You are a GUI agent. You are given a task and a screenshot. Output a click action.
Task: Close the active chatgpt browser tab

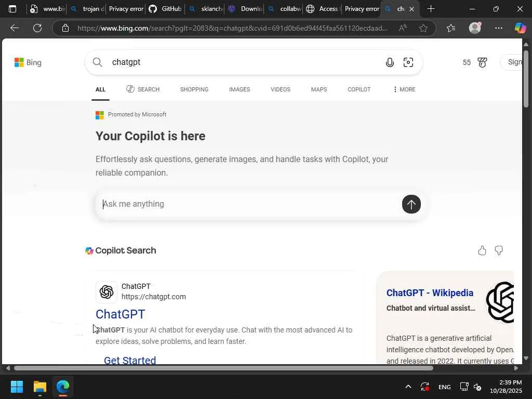(x=411, y=9)
